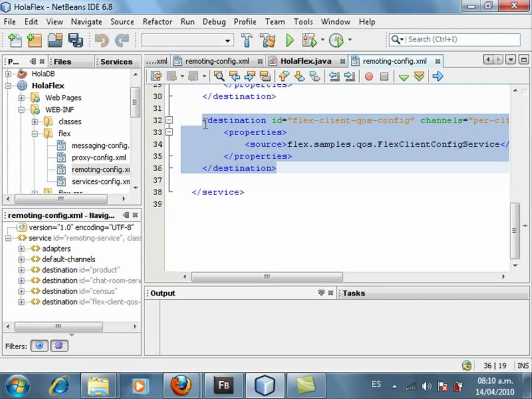
Task: Open the configuration combo box dropdown
Action: pyautogui.click(x=227, y=41)
